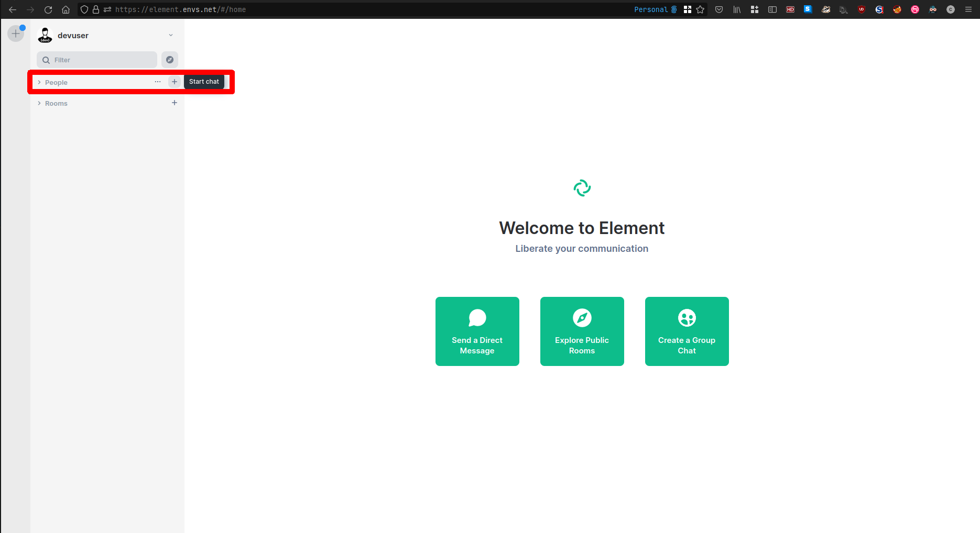Bookmark this page with the star icon

click(x=700, y=9)
